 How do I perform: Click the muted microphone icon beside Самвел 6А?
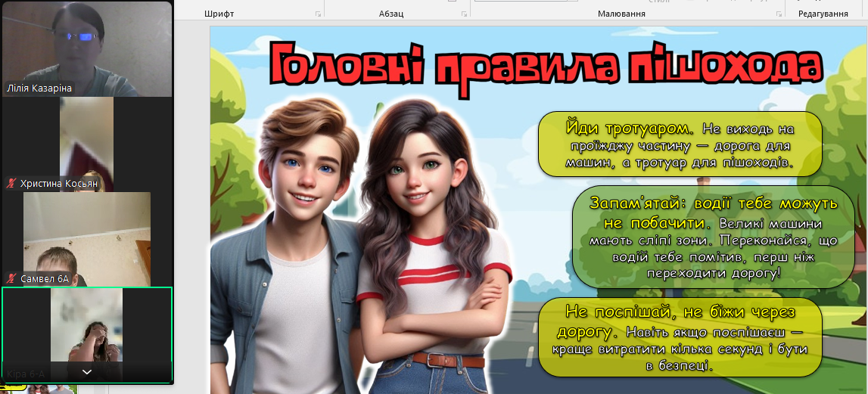[11, 279]
